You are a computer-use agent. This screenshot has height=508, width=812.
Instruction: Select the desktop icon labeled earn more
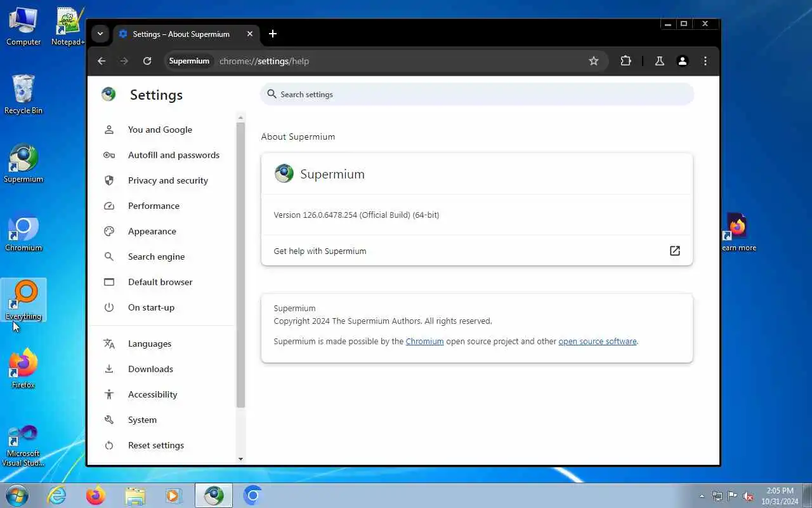point(738,232)
